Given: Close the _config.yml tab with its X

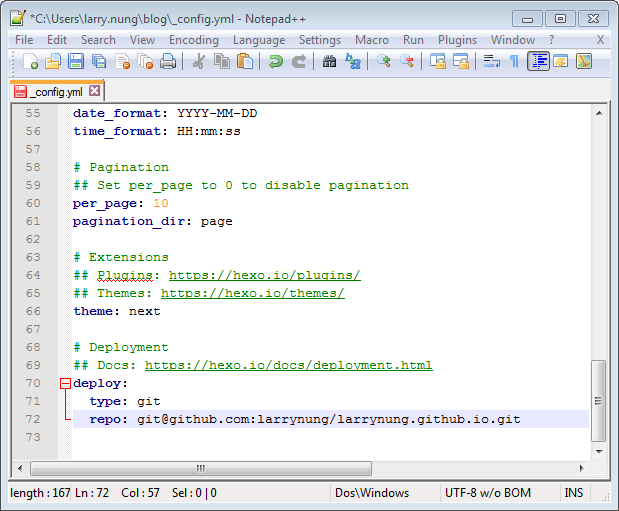Looking at the screenshot, I should pos(94,91).
